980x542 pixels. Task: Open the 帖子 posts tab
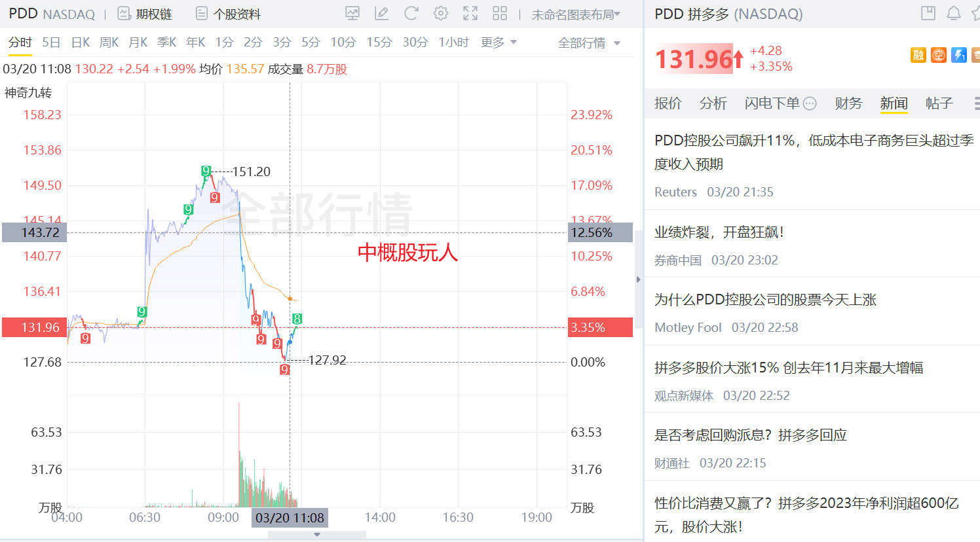[x=939, y=103]
